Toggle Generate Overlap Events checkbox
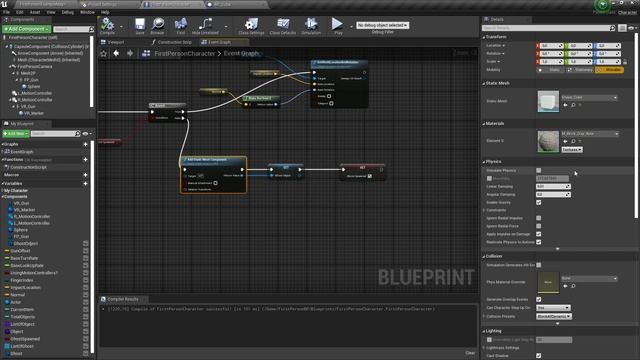640x360 pixels. (538, 299)
